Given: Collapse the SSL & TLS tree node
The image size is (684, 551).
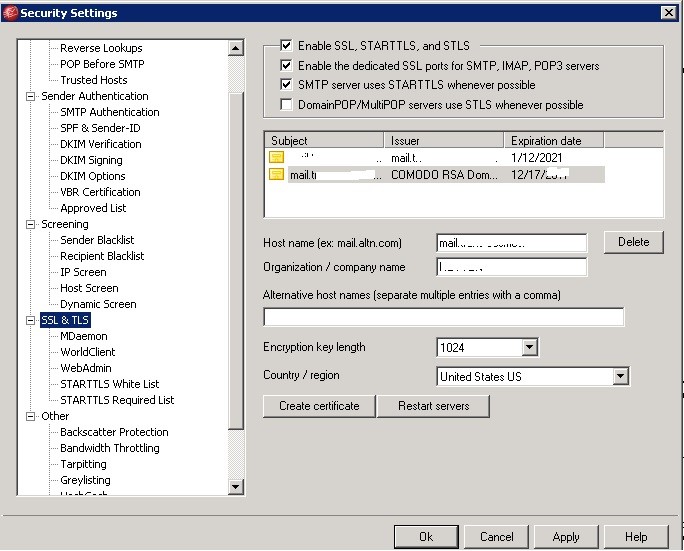Looking at the screenshot, I should click(31, 321).
